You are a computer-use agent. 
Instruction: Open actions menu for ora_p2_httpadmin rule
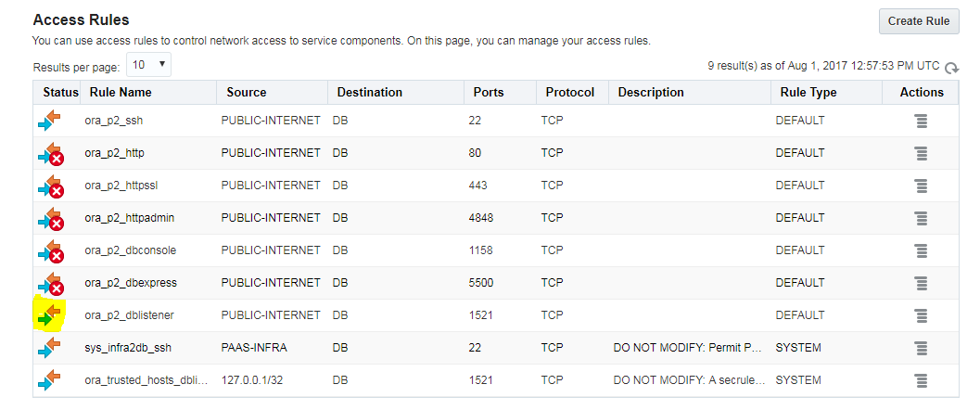tap(921, 218)
